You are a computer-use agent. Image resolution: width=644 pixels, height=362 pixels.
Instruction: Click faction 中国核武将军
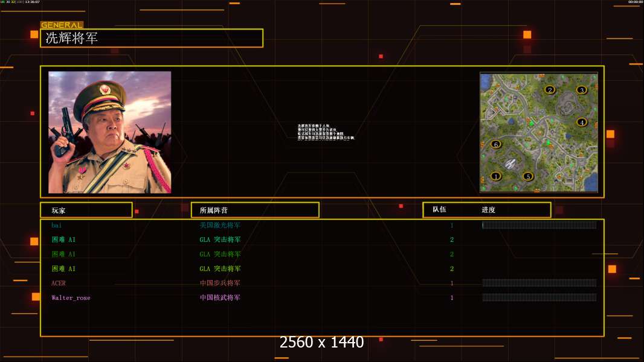tap(220, 297)
